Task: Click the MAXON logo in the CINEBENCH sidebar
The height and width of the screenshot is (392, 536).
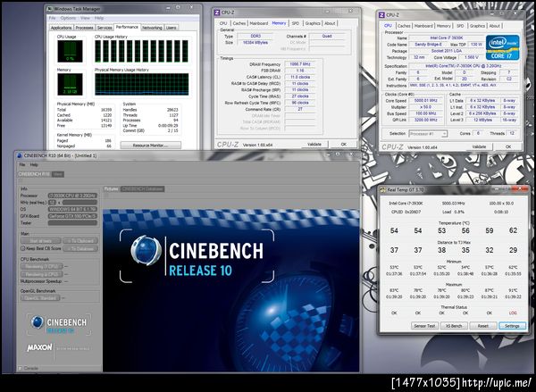Action: coord(40,348)
